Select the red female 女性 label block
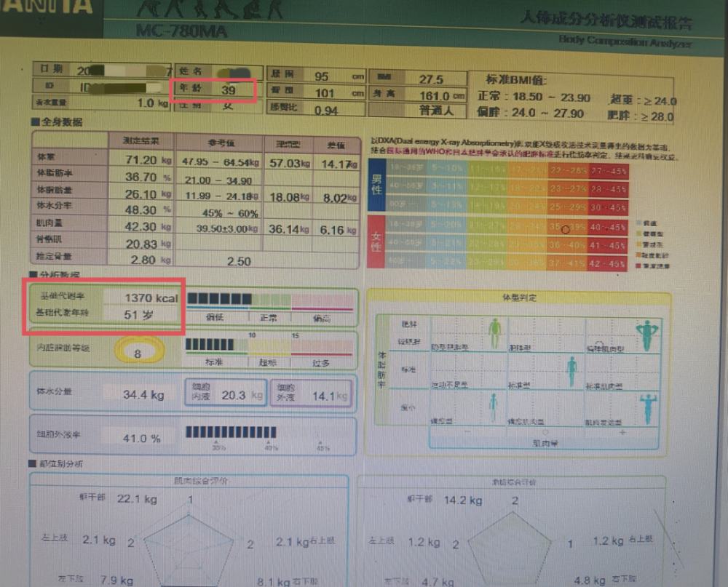This screenshot has width=728, height=587. pyautogui.click(x=376, y=241)
